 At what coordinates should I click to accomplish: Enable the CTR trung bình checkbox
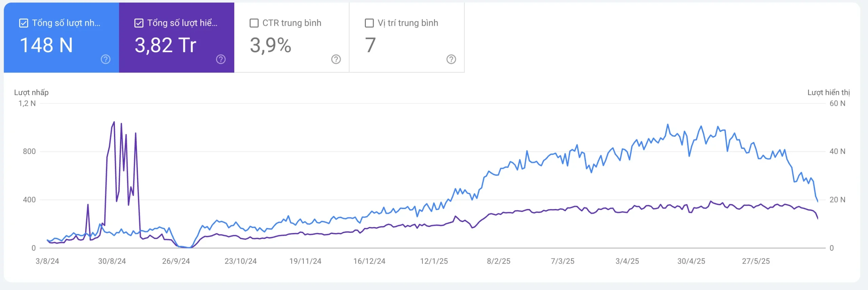coord(254,23)
